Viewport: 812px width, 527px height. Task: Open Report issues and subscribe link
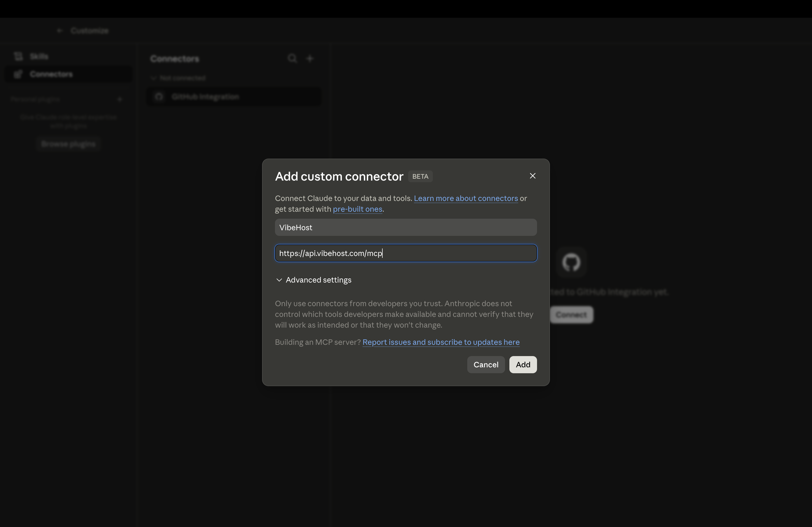[441, 342]
